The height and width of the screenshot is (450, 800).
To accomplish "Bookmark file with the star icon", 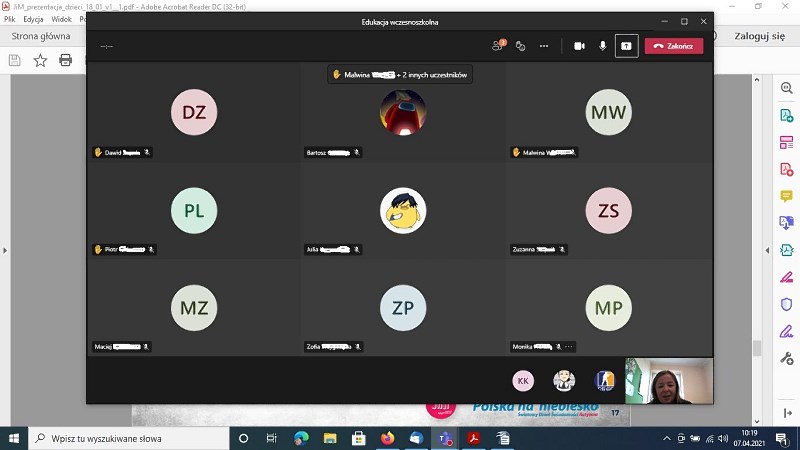I will 40,60.
